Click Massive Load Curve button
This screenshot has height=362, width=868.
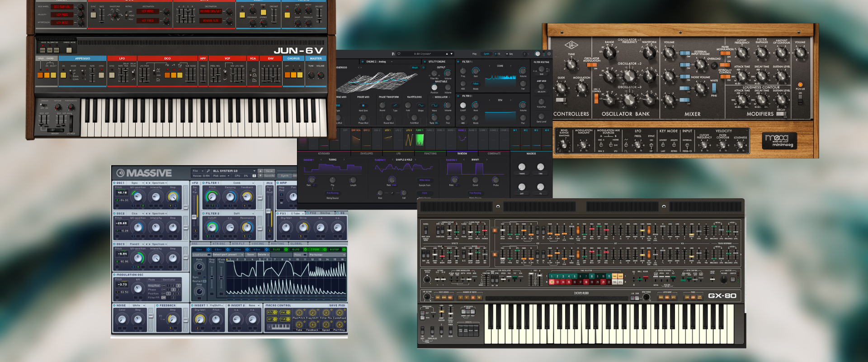pos(202,255)
